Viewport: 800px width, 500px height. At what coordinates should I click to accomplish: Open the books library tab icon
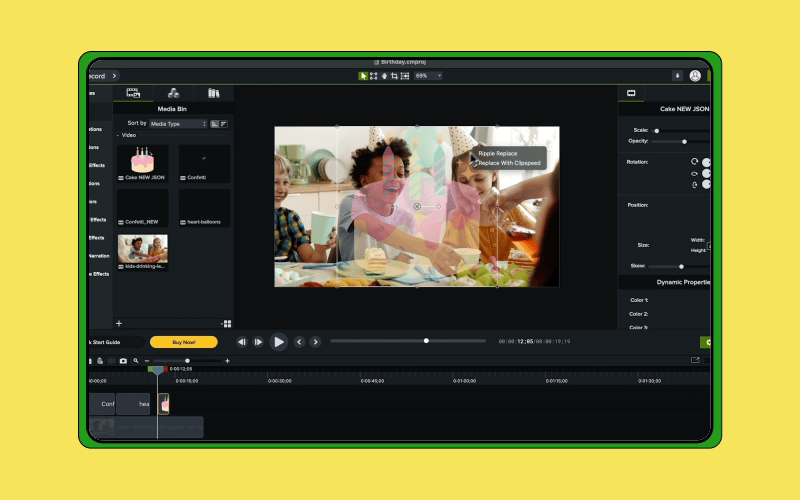(x=214, y=93)
